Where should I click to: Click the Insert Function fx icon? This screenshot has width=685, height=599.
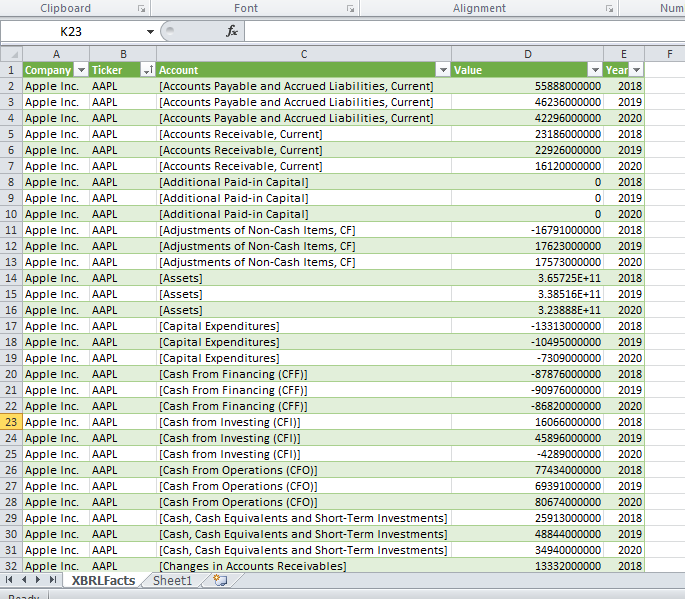coord(232,31)
